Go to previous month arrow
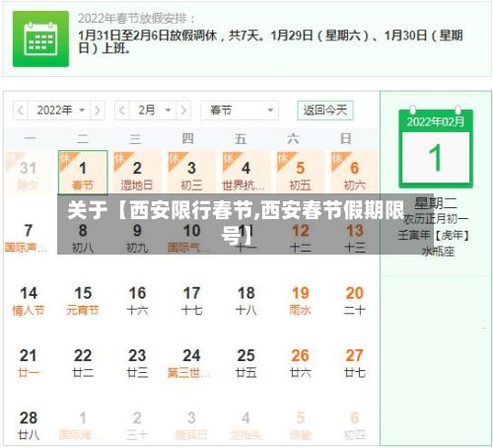 point(122,111)
